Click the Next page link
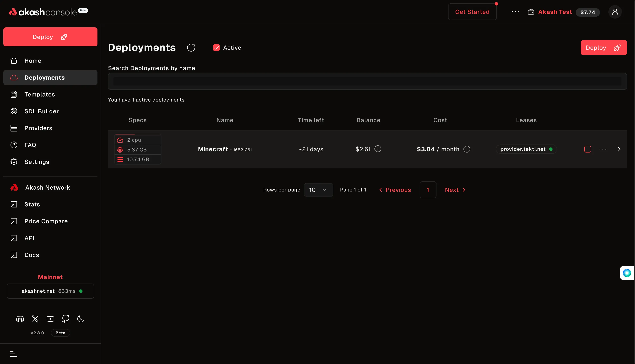635x364 pixels. pos(455,190)
